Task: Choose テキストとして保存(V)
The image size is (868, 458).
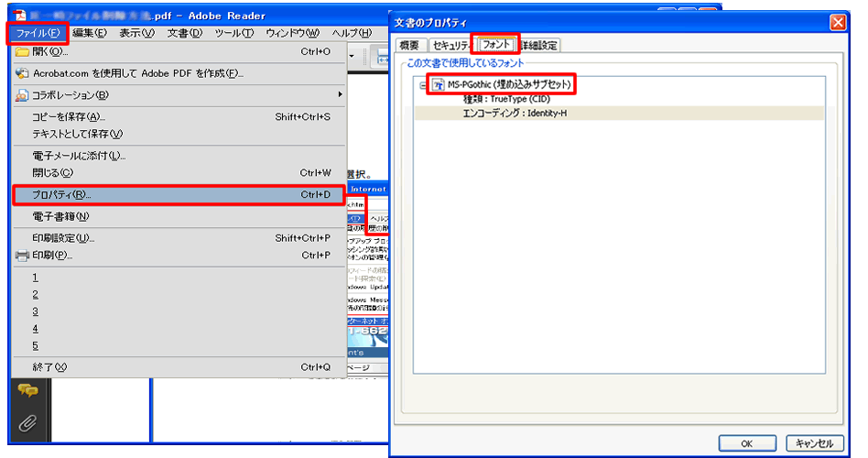Action: click(x=179, y=134)
